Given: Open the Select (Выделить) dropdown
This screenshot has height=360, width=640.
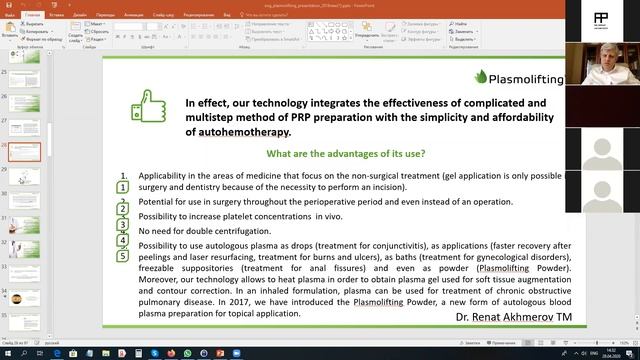Looking at the screenshot, I should [462, 39].
